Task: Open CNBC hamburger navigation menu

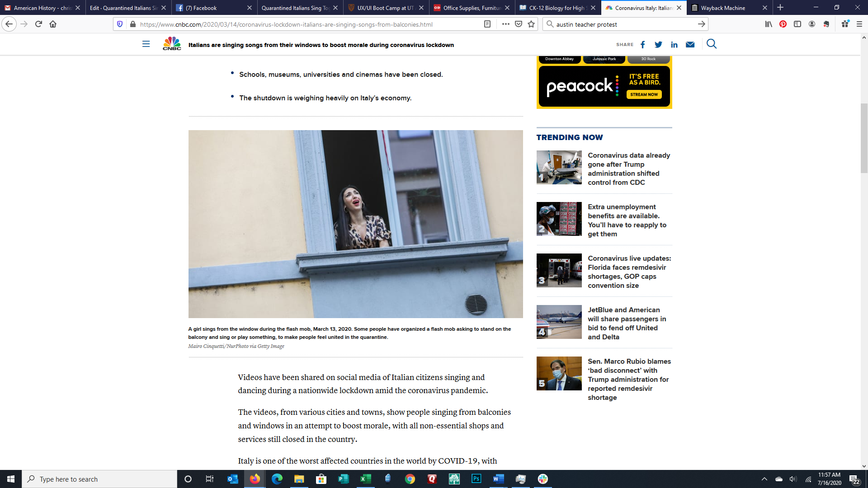Action: point(146,44)
